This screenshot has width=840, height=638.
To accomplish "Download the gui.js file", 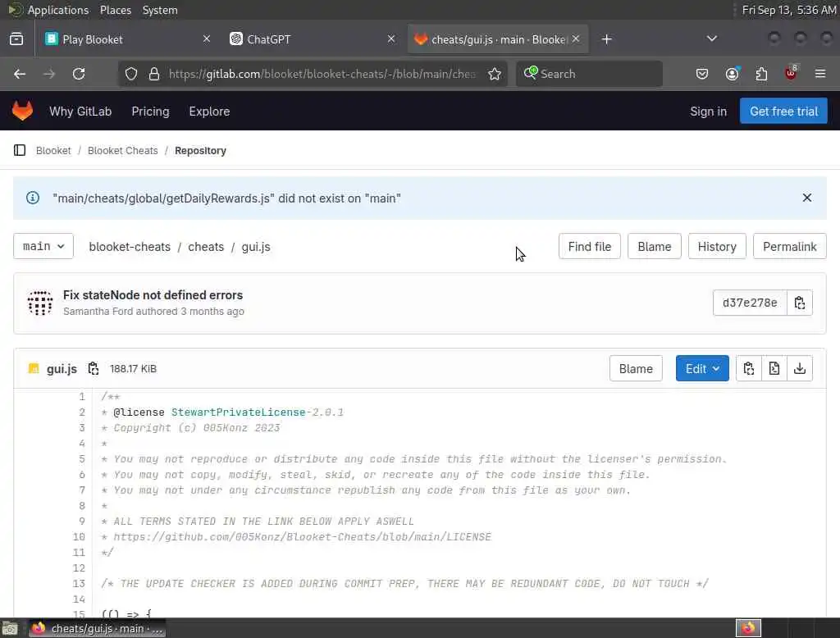I will coord(799,368).
